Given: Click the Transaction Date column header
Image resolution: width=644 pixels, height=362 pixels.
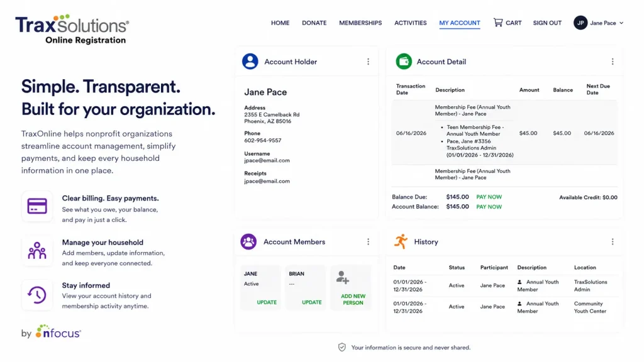Looking at the screenshot, I should tap(410, 89).
